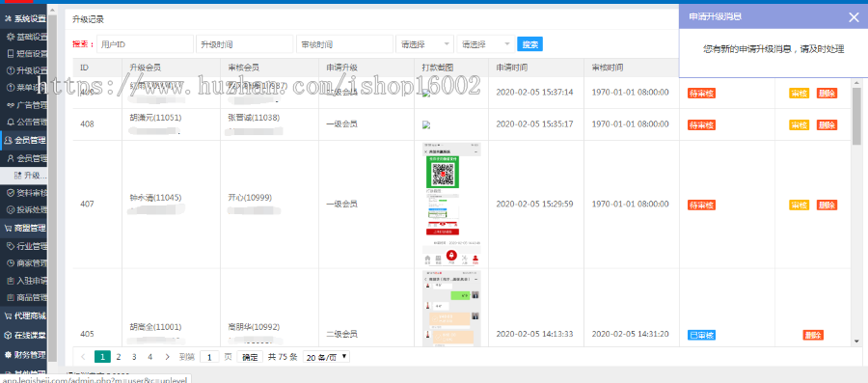The image size is (868, 383).
Task: Click the shopping cart icon beside 商盟管理
Action: 8,228
